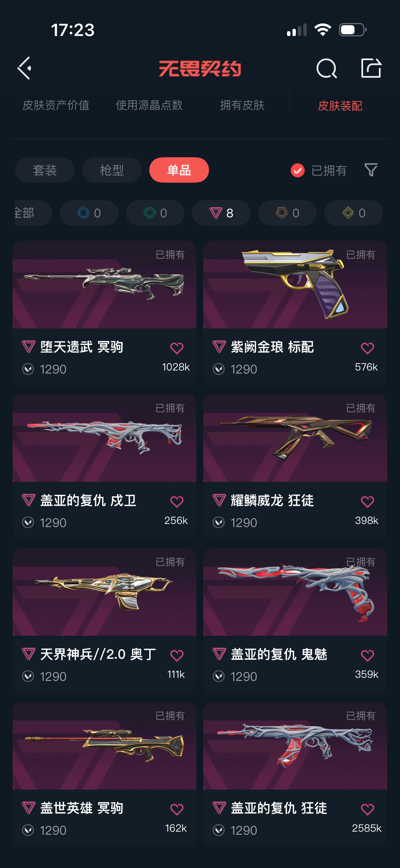400x868 pixels.
Task: Open the filter funnel icon
Action: (371, 170)
